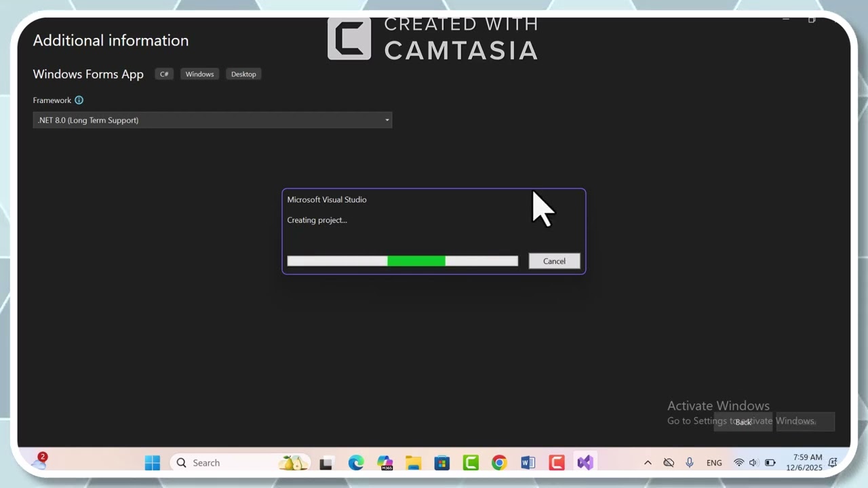Click the battery status tray icon
Screen dimensions: 868x488
click(x=770, y=463)
